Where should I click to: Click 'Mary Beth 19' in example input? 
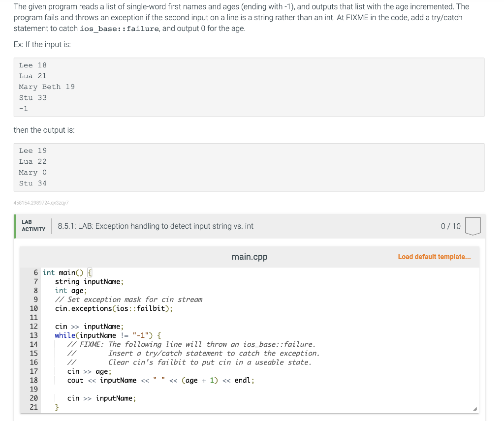tap(47, 87)
